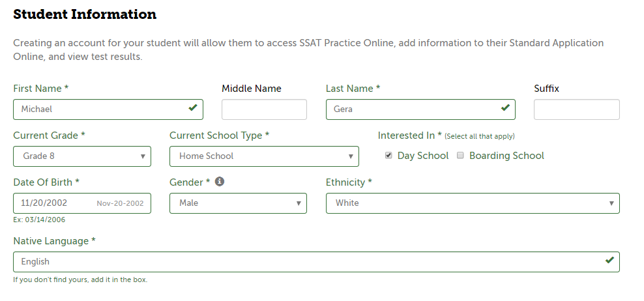Select the empty Suffix input field
Screen dimensions: 644x301
(577, 109)
